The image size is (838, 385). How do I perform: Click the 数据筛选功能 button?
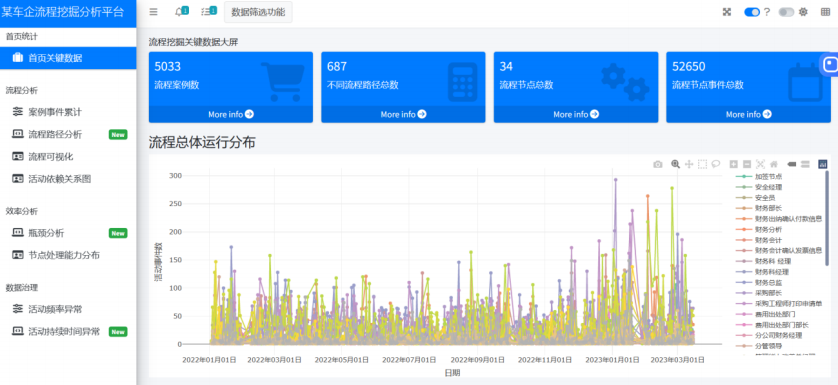click(258, 12)
